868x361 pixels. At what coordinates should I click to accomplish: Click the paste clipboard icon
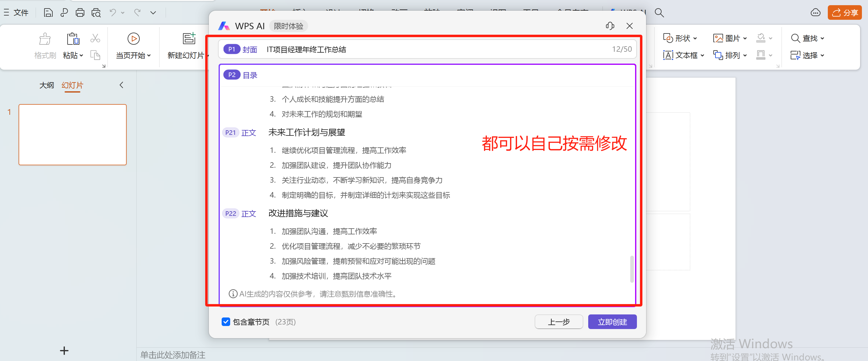point(73,39)
